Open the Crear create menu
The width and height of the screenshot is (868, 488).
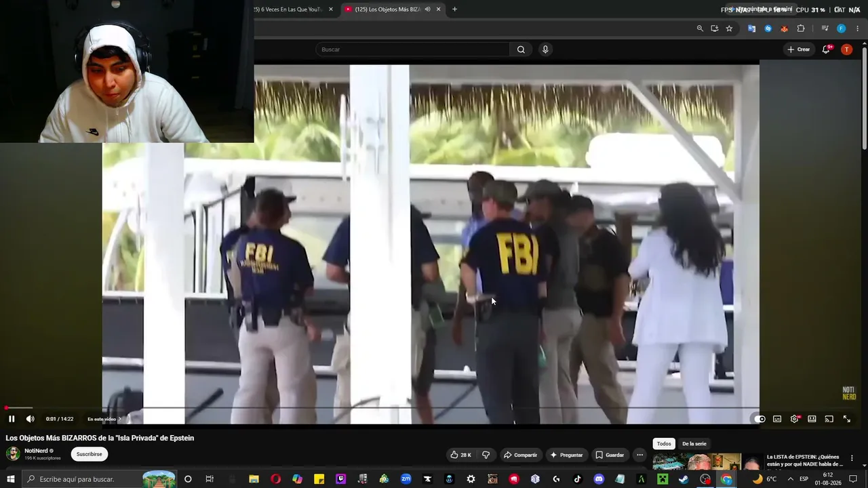(x=798, y=49)
